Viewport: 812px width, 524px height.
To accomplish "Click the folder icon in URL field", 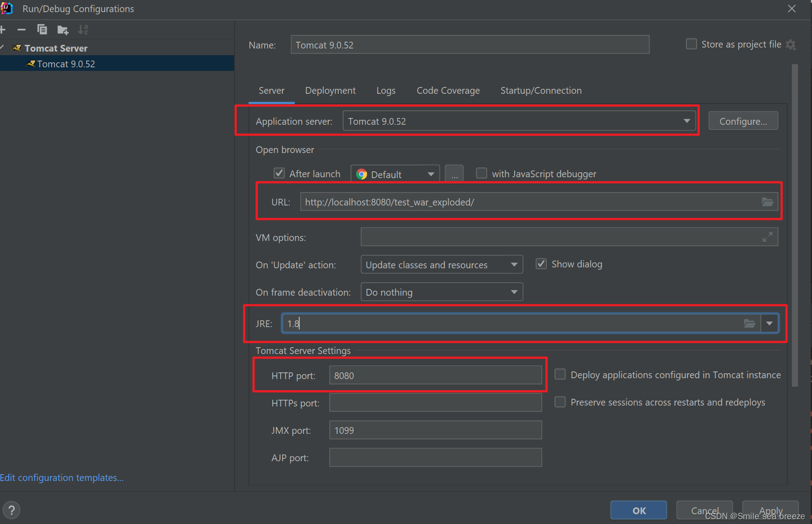I will pos(768,202).
